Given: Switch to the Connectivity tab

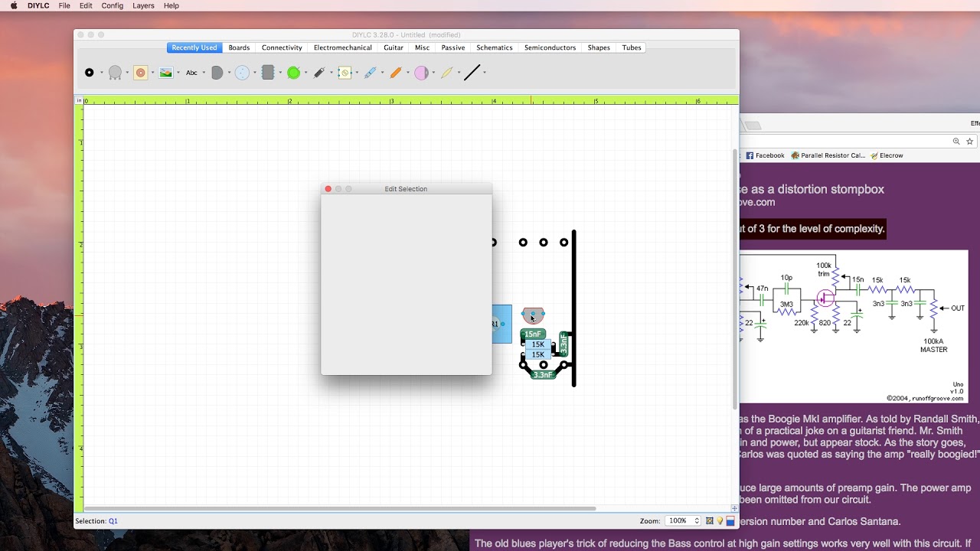Looking at the screenshot, I should point(282,47).
